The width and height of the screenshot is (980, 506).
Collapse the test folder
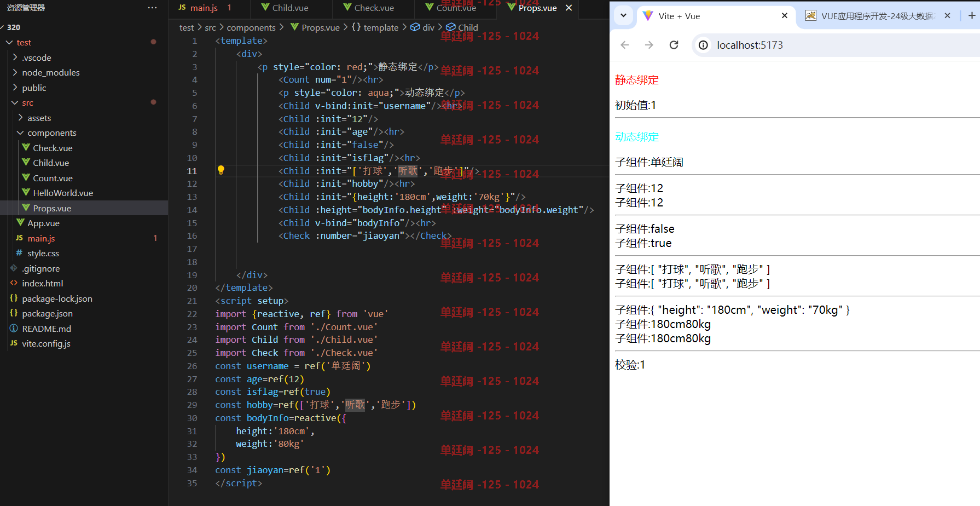pyautogui.click(x=9, y=42)
